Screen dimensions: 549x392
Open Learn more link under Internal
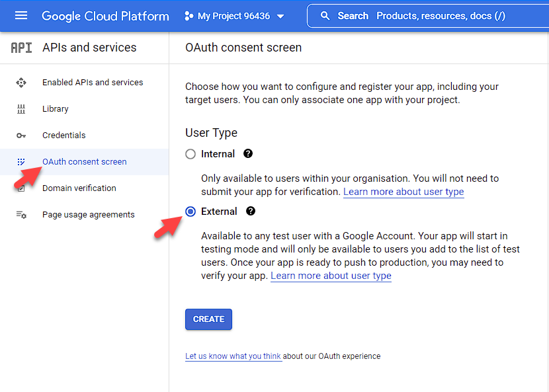(403, 192)
